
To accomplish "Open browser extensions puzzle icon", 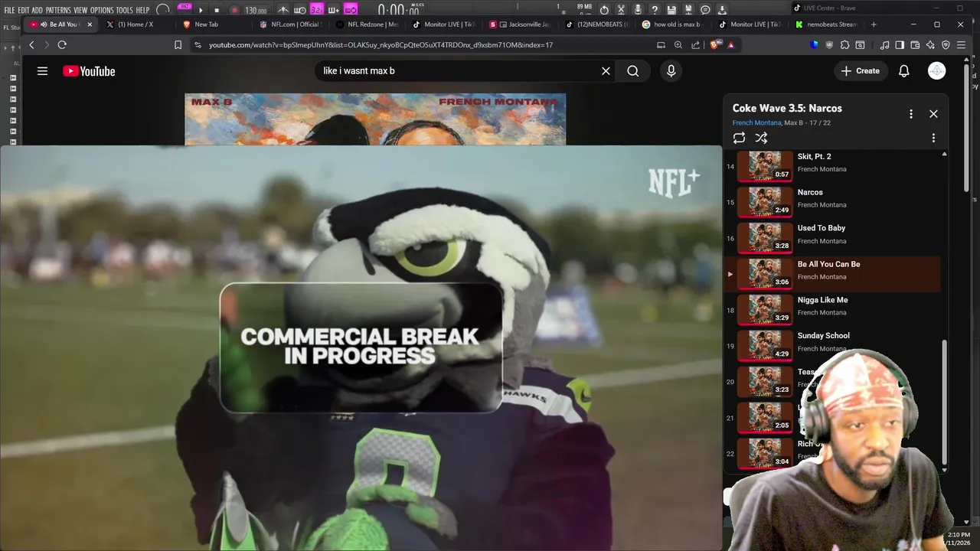I will tap(844, 45).
